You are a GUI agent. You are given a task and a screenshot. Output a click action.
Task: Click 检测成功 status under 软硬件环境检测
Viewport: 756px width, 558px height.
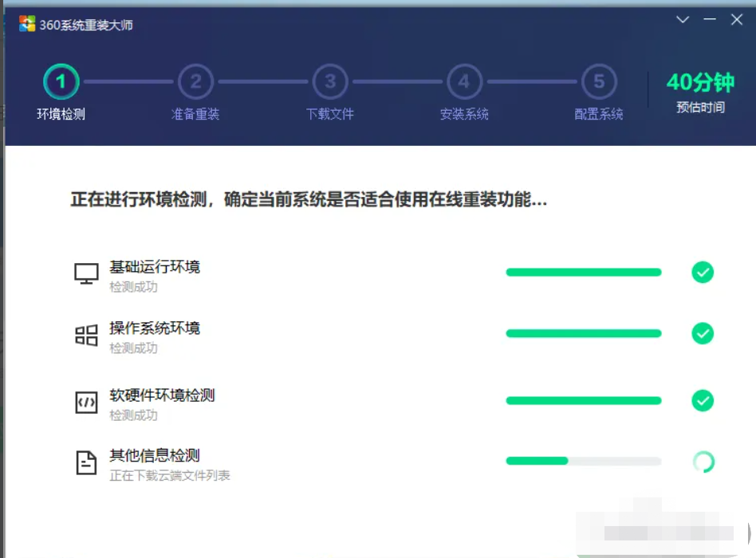133,415
